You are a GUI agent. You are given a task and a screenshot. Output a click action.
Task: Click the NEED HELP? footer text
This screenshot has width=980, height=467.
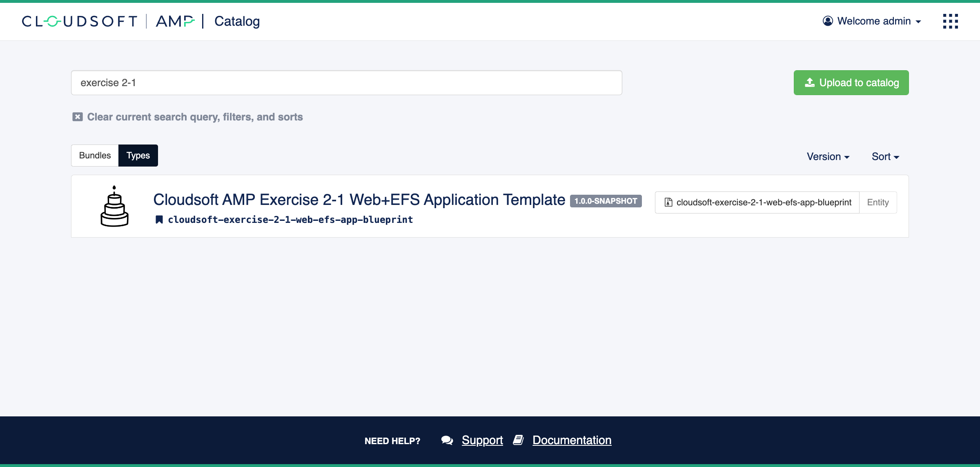pos(392,441)
